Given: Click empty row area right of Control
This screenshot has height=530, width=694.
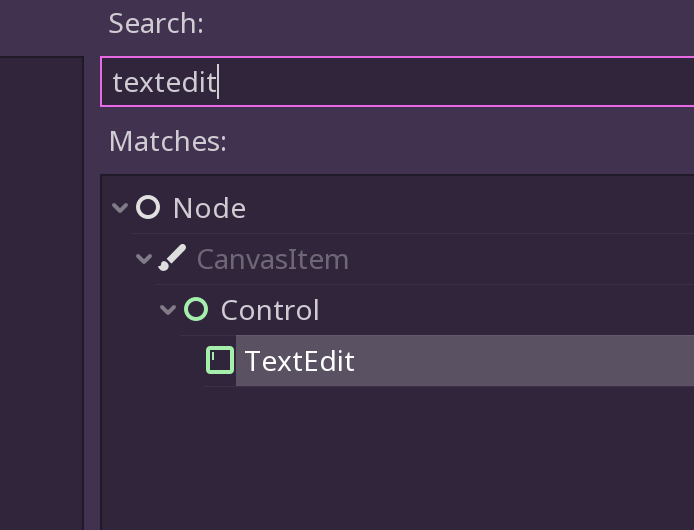Looking at the screenshot, I should (505, 309).
